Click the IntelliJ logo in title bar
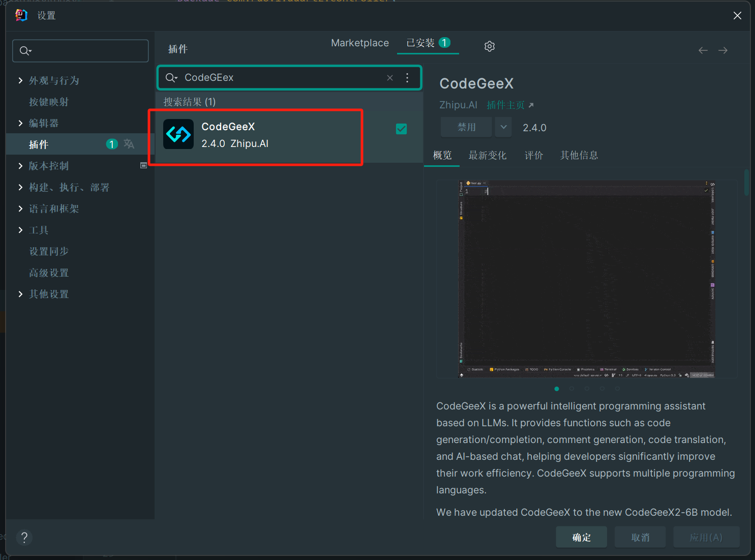 coord(21,15)
